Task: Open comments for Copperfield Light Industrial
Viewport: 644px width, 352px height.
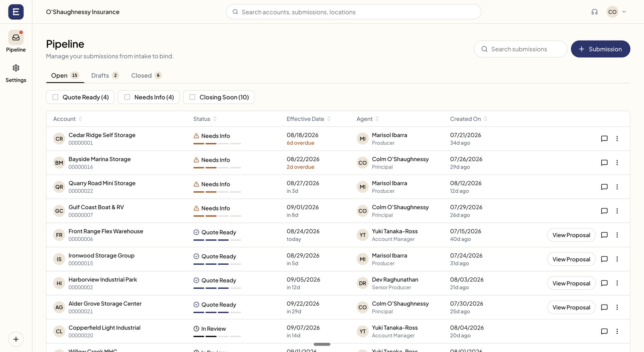Action: pyautogui.click(x=604, y=331)
